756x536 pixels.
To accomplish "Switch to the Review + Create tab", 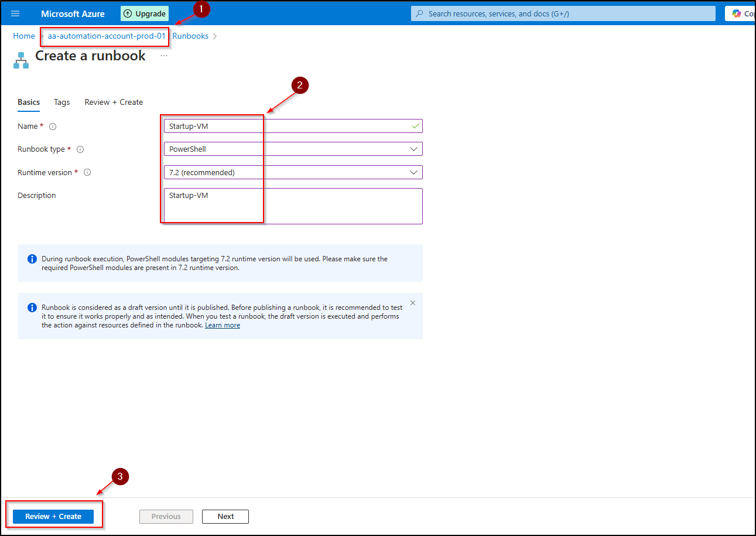I will pos(114,102).
